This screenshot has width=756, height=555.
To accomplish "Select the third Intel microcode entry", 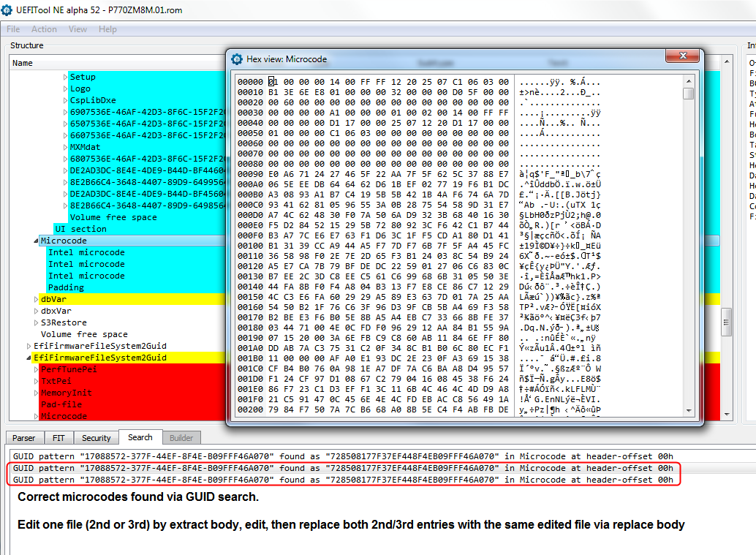I will coord(86,276).
